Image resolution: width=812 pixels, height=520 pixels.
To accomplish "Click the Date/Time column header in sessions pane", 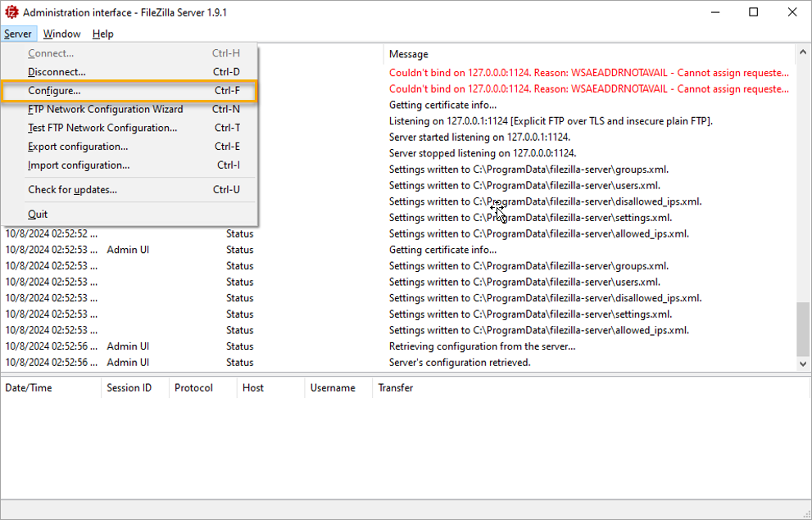I will [51, 387].
